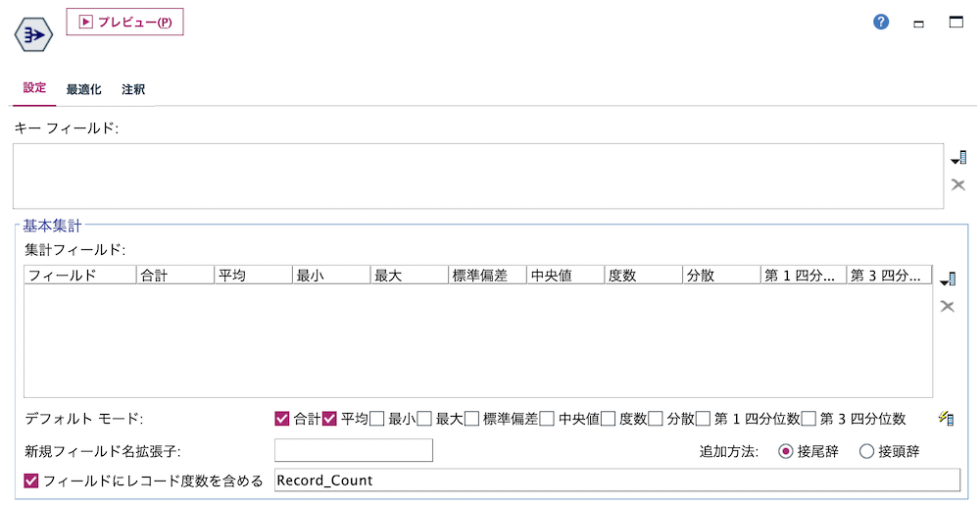Click the 第 1 四分... column header
Image resolution: width=980 pixels, height=507 pixels.
tap(804, 275)
